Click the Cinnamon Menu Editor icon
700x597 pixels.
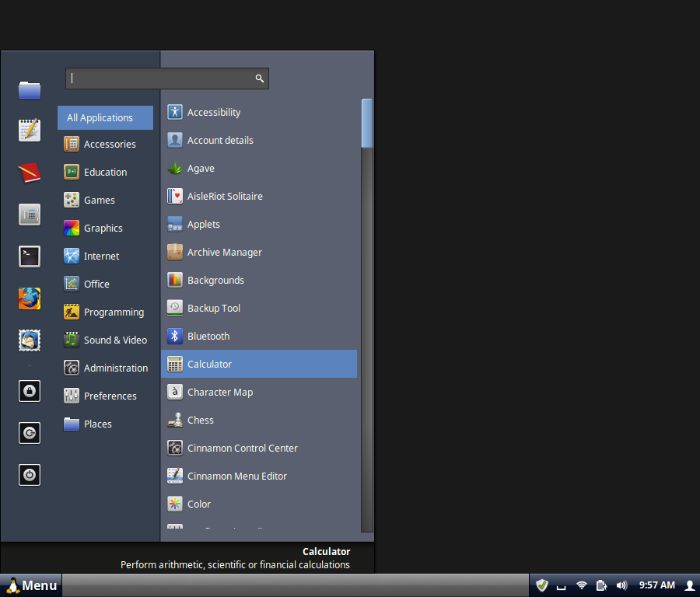(175, 476)
